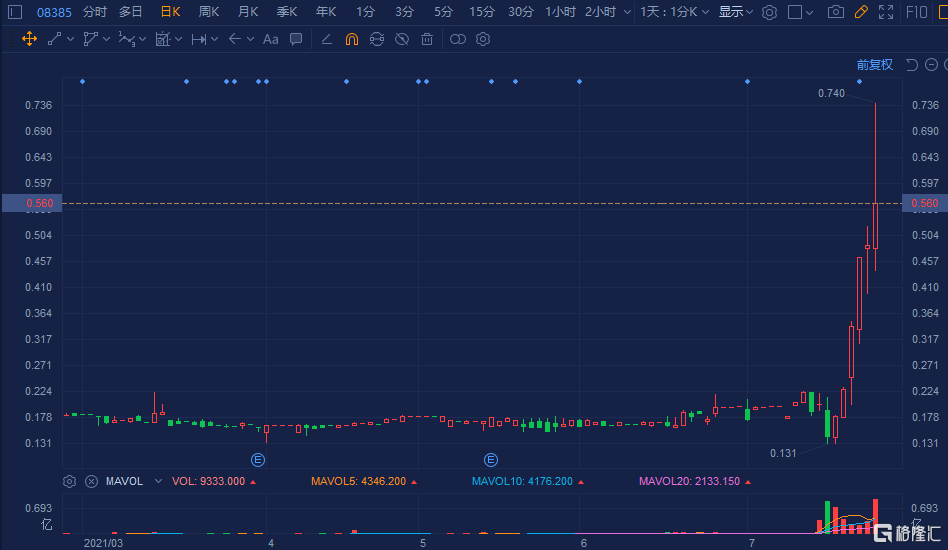The image size is (948, 550).
Task: Click the comment bubble annotation tool
Action: [x=296, y=39]
